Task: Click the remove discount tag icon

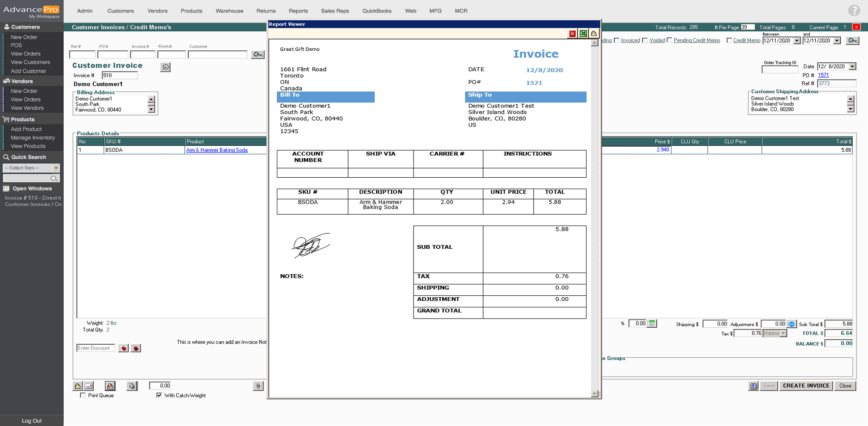Action: tap(136, 348)
